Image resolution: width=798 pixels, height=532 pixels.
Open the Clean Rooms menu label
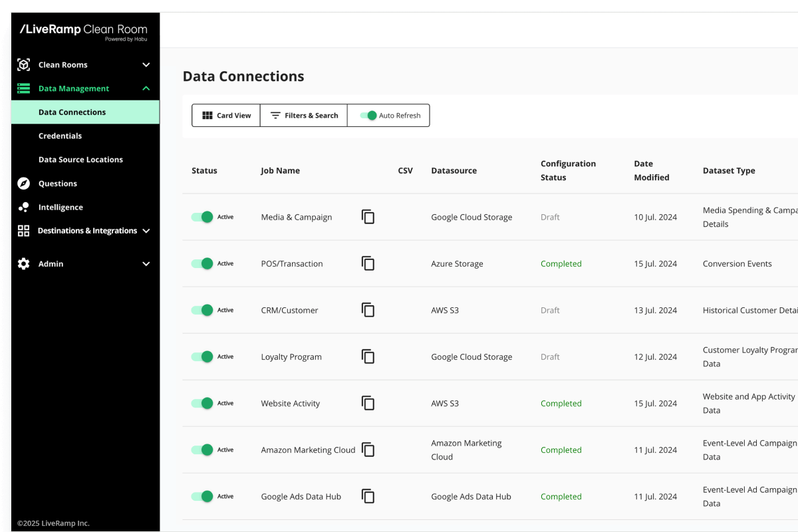[63, 65]
